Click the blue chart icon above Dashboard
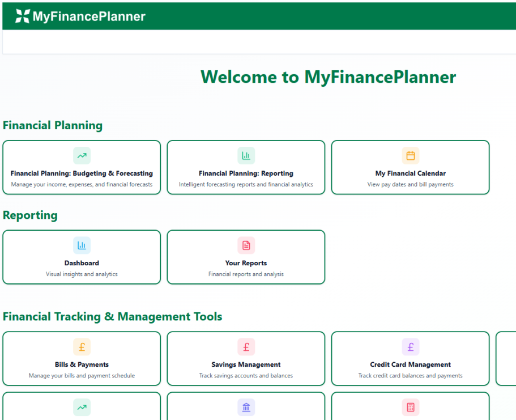 point(82,245)
